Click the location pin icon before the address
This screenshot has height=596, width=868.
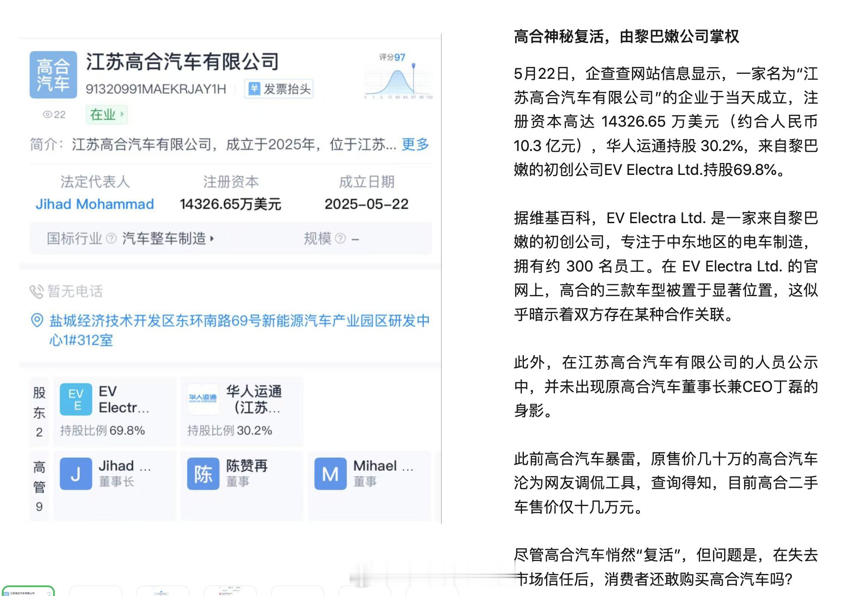pyautogui.click(x=37, y=321)
